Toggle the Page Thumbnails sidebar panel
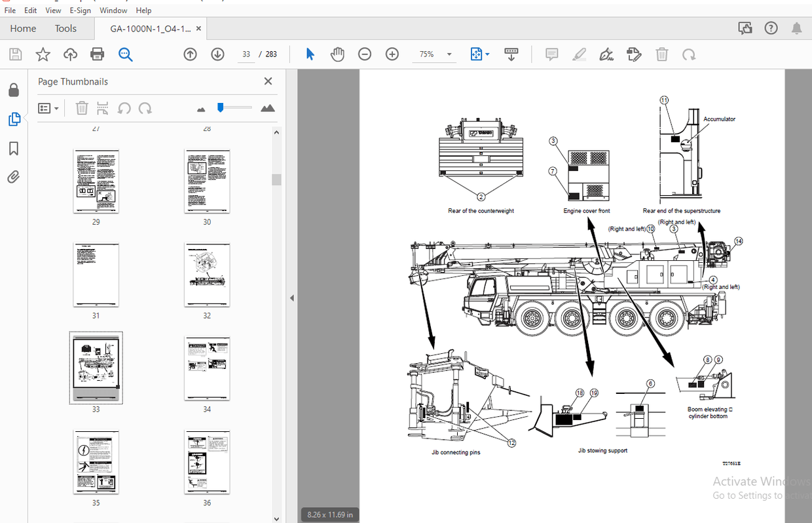 (14, 119)
